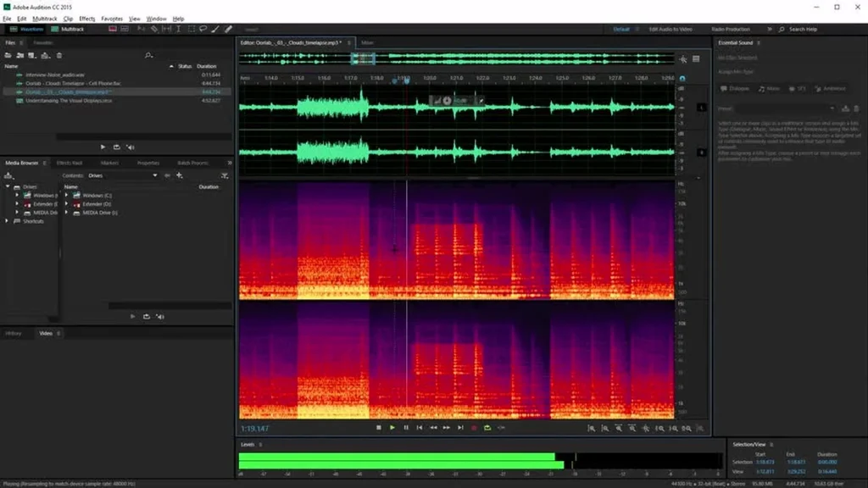868x488 pixels.
Task: Collapse the Drives tree node
Action: coord(8,187)
